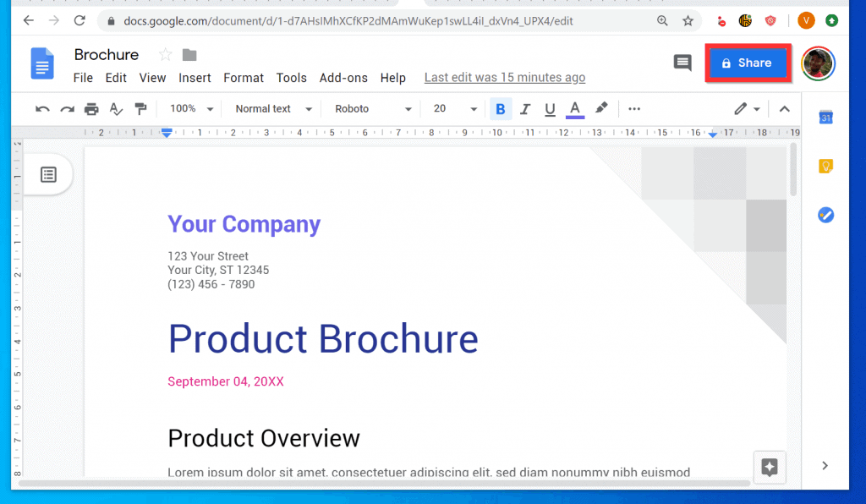
Task: Run spelling and grammar check
Action: click(x=116, y=109)
